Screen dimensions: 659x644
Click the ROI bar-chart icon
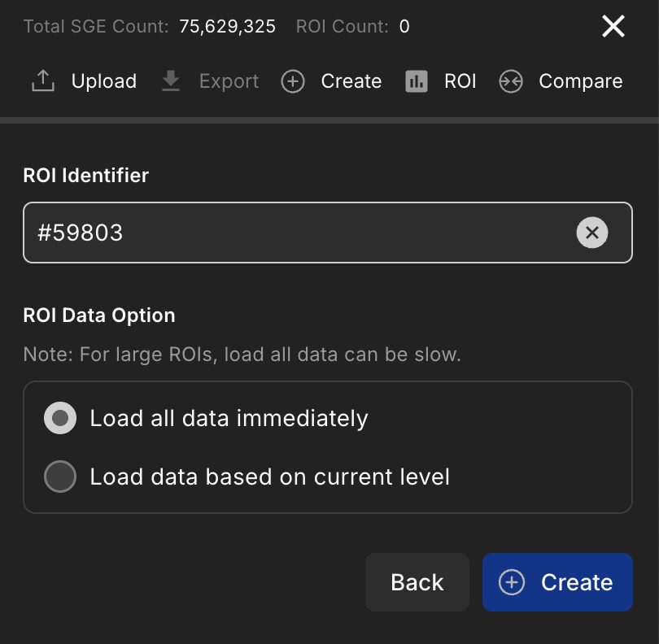click(x=417, y=81)
